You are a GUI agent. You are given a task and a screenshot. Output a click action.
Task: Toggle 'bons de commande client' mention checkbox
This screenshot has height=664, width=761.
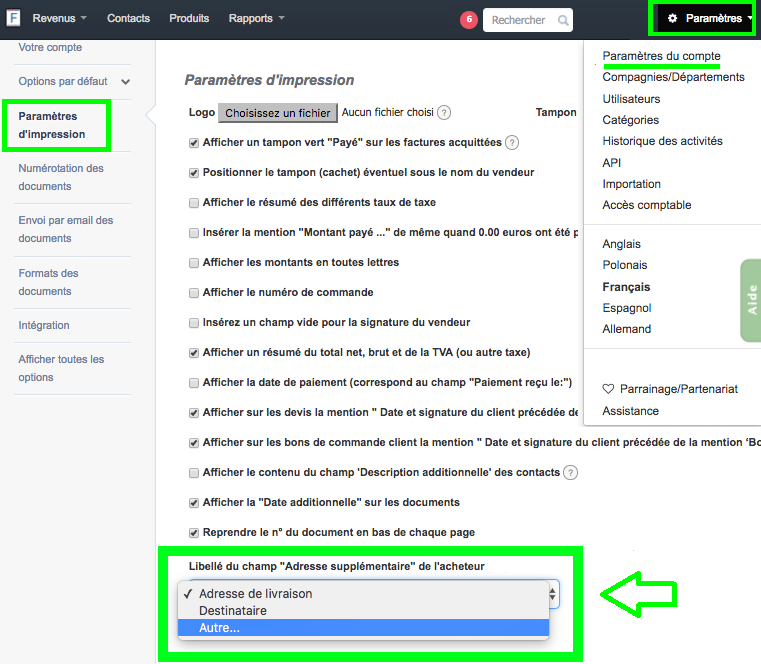tap(194, 443)
